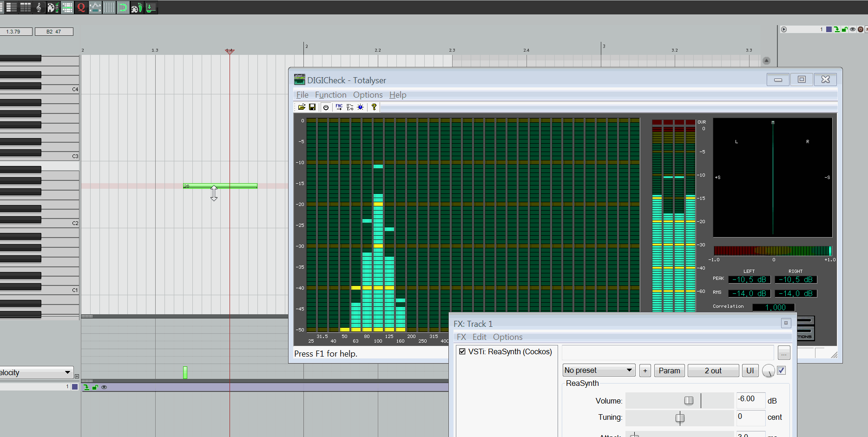Click the green magnet snap icon

pyautogui.click(x=123, y=7)
